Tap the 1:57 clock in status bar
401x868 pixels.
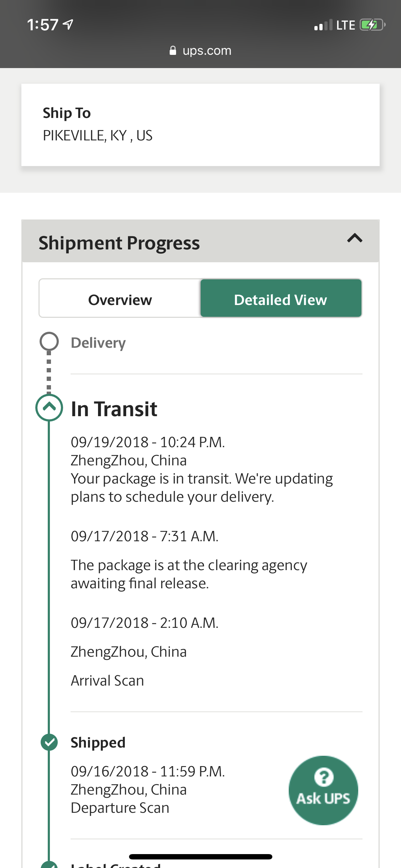coord(42,25)
